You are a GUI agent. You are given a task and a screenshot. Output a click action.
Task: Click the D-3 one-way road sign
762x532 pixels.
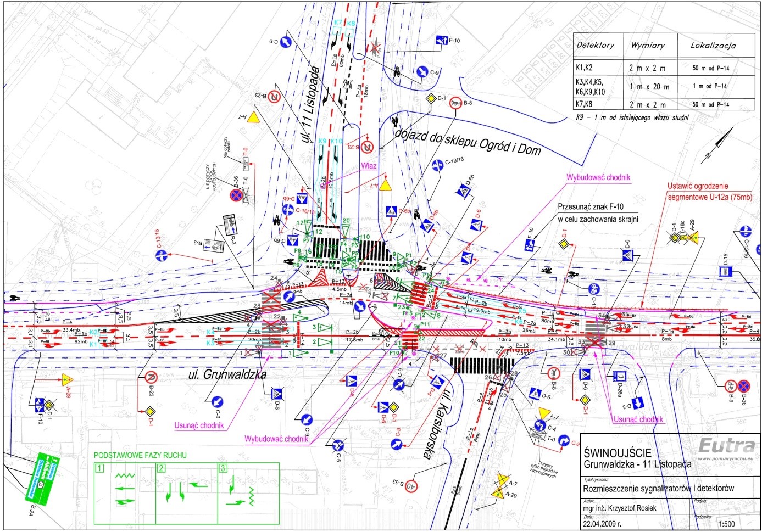[639, 403]
